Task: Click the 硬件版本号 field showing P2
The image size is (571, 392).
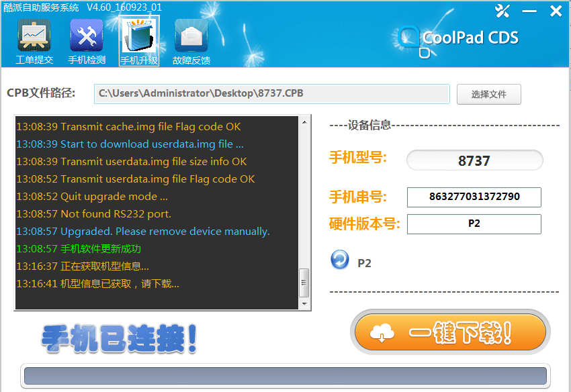Action: [x=474, y=224]
